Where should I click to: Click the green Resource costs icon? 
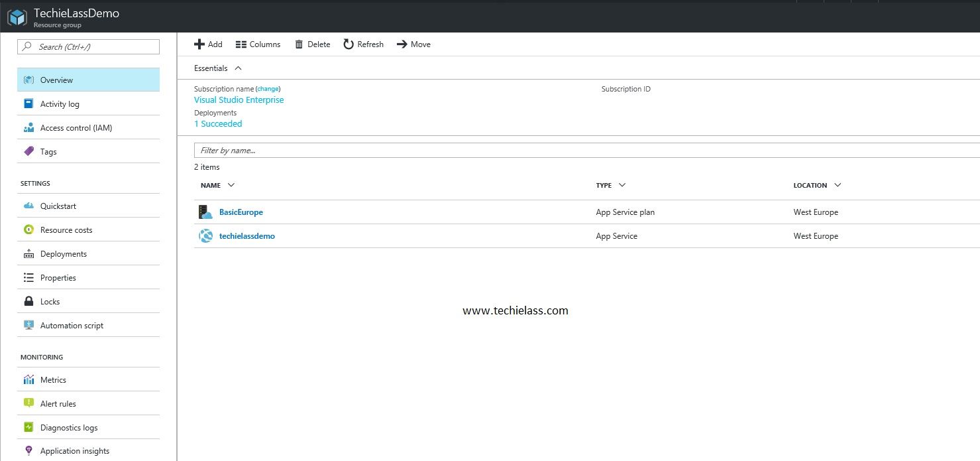click(28, 230)
